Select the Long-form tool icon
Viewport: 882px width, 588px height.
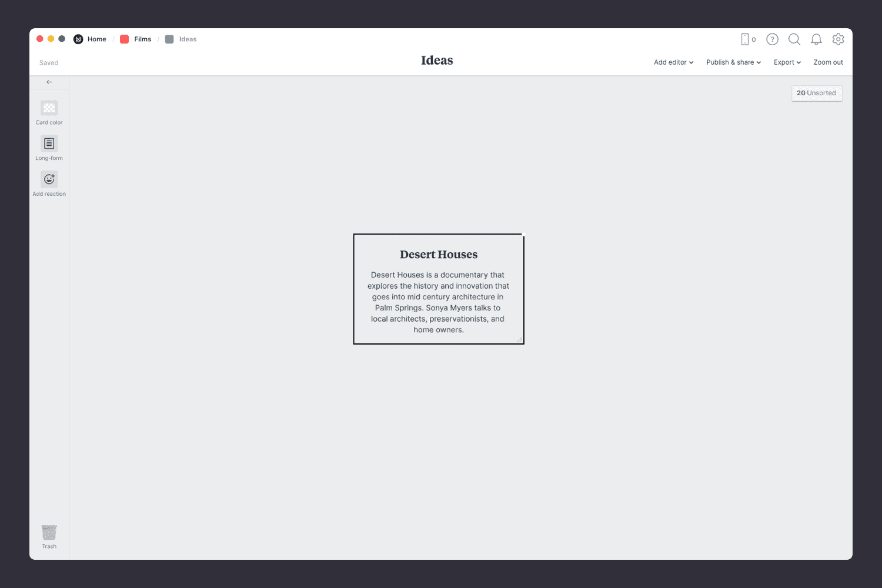49,144
